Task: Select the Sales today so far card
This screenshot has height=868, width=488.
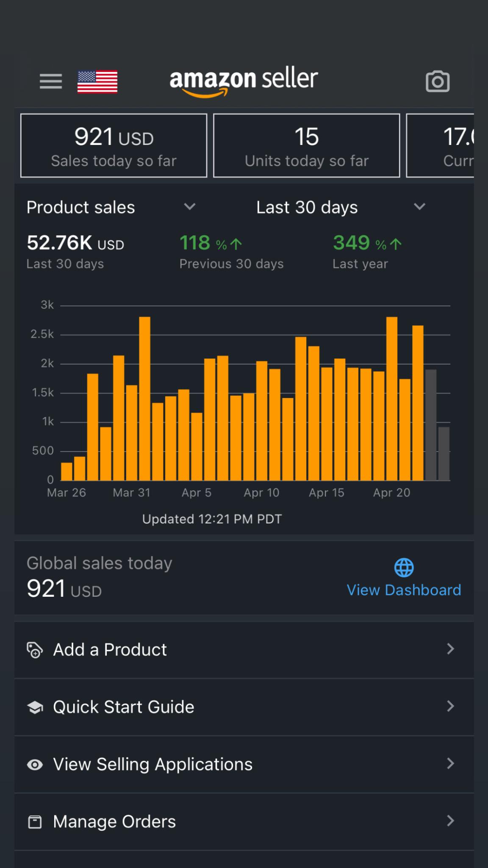Action: (114, 145)
